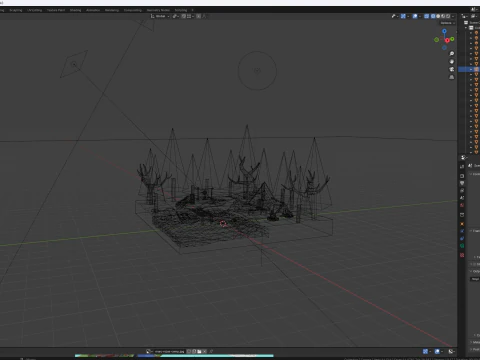Toggle perspective orthographic view button
Screen dimensions: 480x360
point(452,77)
